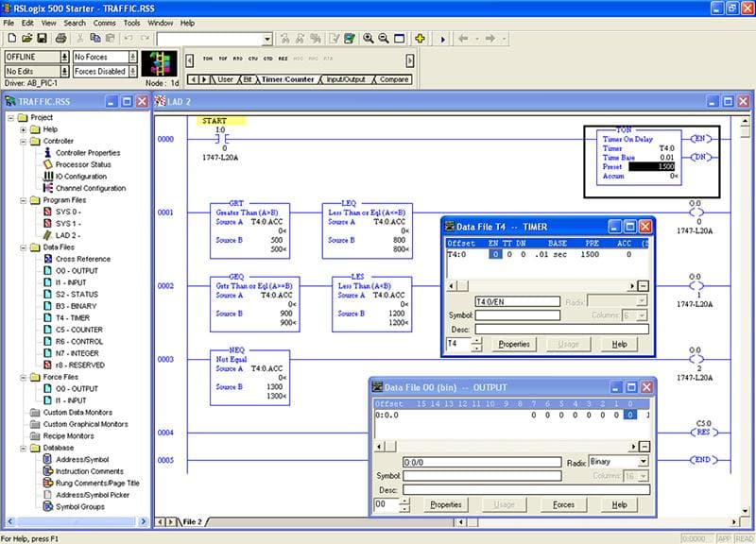Toggle the EN bit of T4:0
This screenshot has width=756, height=544.
point(495,255)
